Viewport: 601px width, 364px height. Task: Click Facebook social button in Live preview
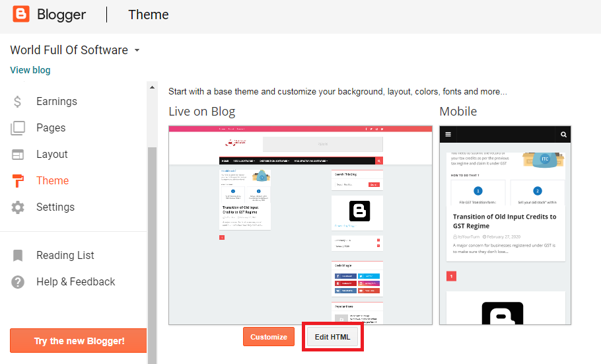pyautogui.click(x=345, y=276)
